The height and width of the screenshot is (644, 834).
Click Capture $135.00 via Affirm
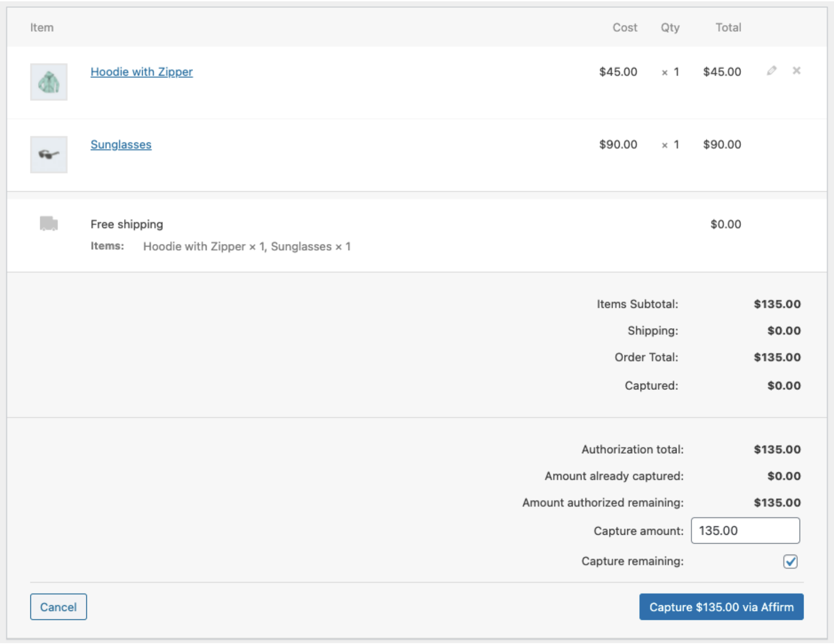[x=720, y=607]
